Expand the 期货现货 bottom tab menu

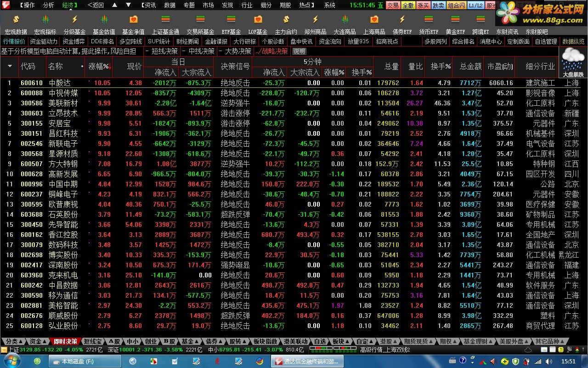(x=418, y=341)
